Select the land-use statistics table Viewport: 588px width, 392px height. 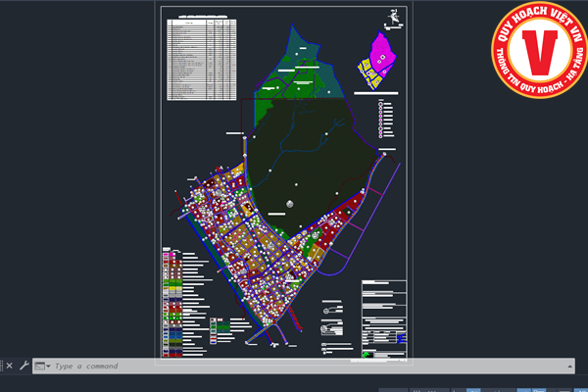[202, 59]
